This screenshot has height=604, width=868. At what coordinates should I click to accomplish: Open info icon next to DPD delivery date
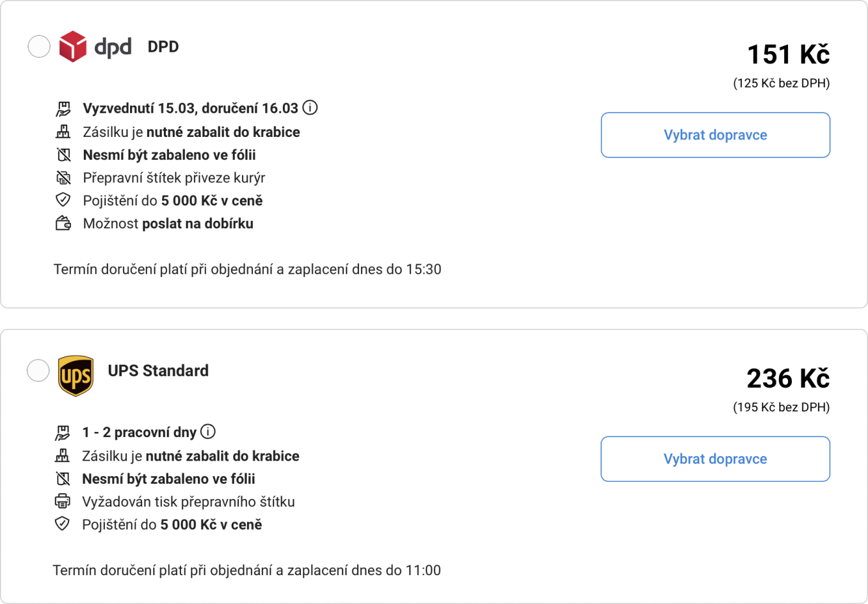(x=310, y=107)
